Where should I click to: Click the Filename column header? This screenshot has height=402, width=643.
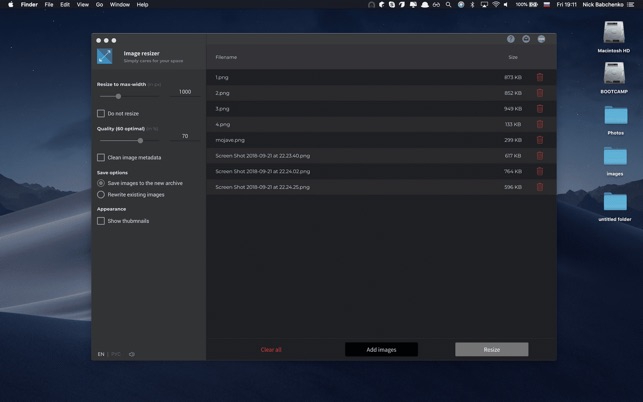point(226,57)
